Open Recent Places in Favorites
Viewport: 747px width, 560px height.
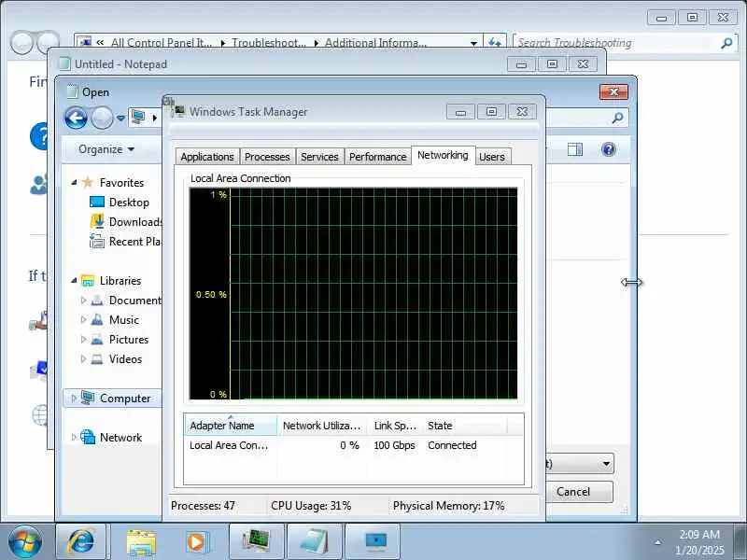(134, 242)
